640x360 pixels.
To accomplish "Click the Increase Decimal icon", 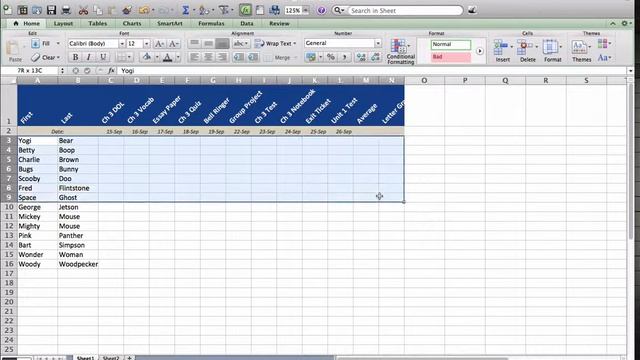I will 361,57.
